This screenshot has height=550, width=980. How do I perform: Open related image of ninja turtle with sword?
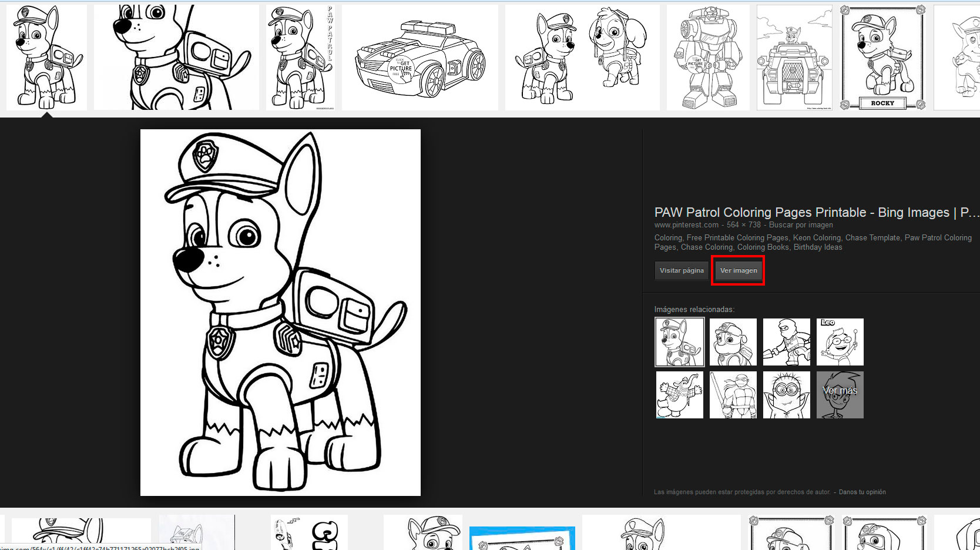pos(733,395)
